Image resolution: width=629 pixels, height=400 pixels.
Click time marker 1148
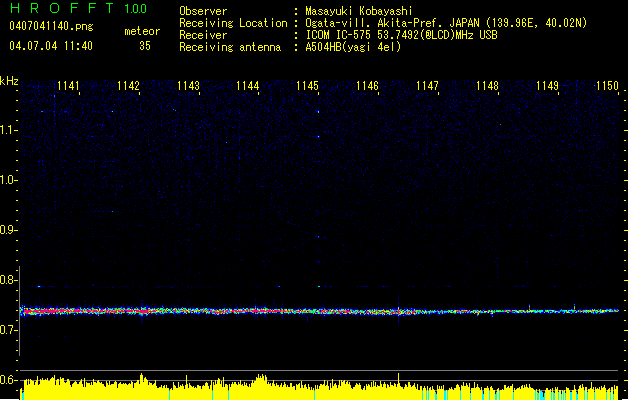(487, 86)
